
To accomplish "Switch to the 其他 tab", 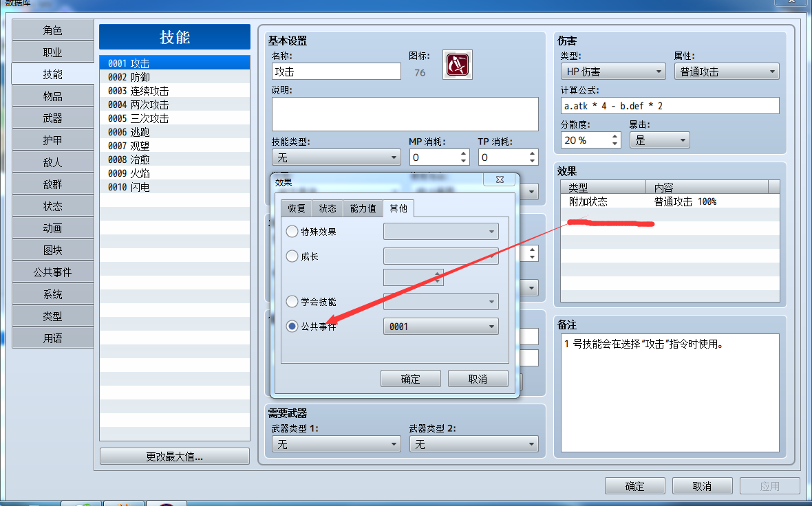I will pyautogui.click(x=398, y=208).
